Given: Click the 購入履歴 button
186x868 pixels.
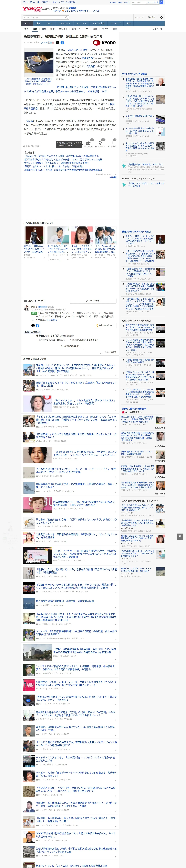Looking at the screenshot, I should click(152, 17).
